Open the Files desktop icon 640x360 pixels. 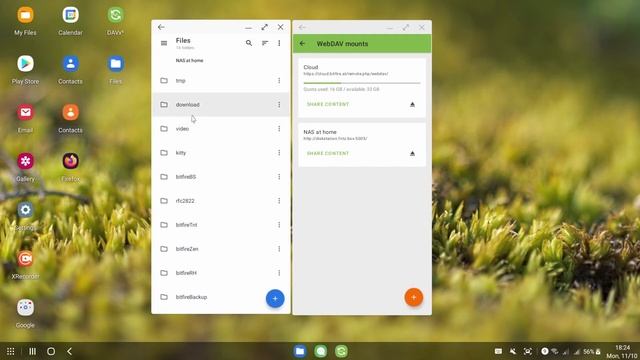pyautogui.click(x=116, y=64)
